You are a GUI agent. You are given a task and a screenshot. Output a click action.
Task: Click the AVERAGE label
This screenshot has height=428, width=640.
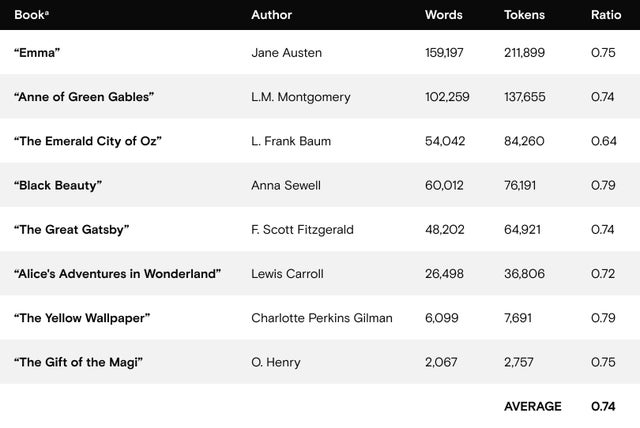pos(533,406)
